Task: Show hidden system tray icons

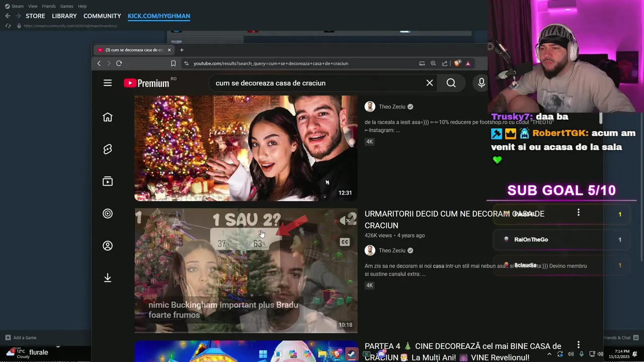Action: click(549, 354)
